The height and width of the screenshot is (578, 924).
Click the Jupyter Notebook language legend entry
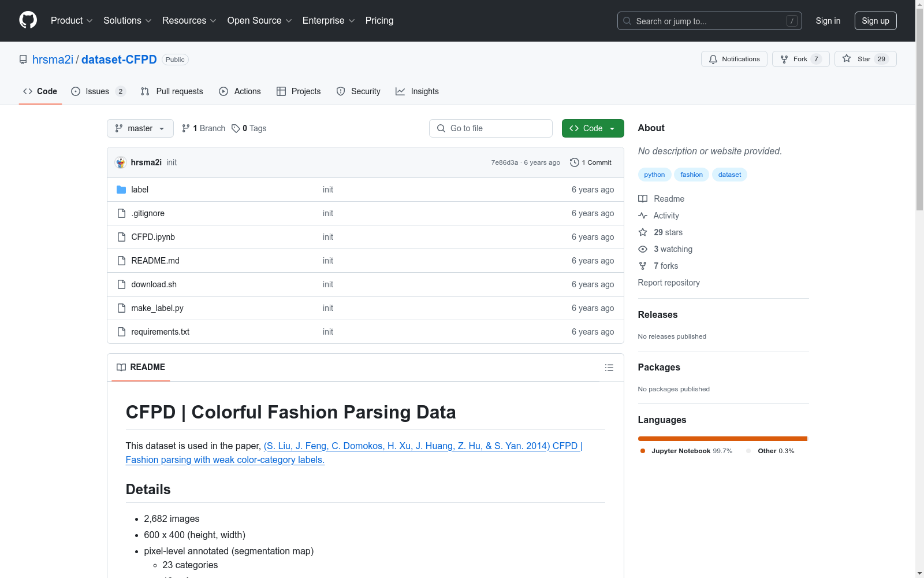click(686, 451)
